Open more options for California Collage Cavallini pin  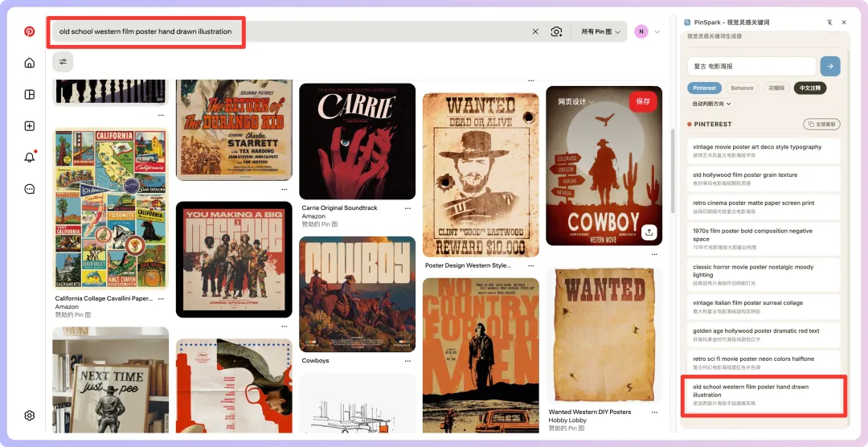(161, 298)
